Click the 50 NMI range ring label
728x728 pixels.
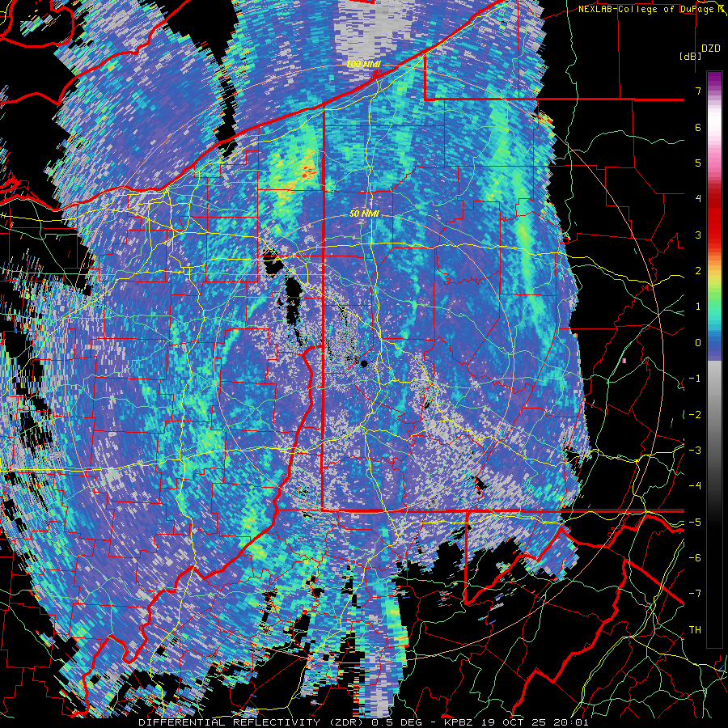tap(364, 214)
